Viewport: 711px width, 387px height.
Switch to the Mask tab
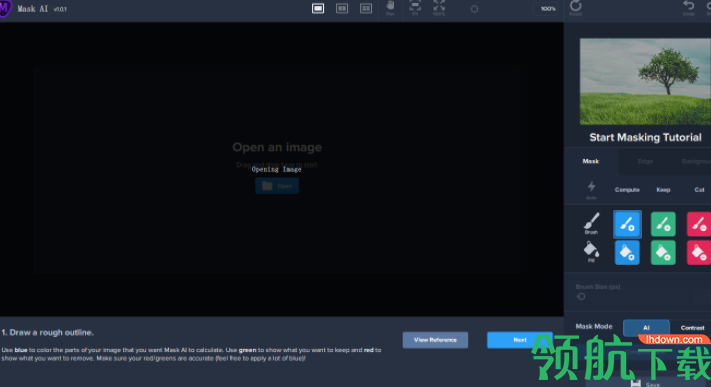pos(590,161)
